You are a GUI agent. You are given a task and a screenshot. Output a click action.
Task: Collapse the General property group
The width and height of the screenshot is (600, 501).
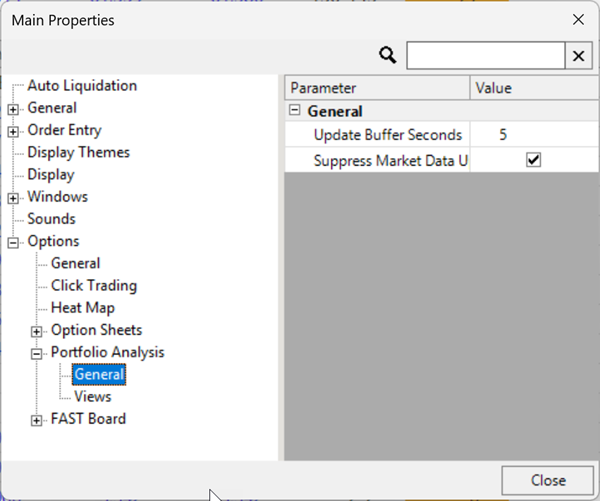click(x=296, y=112)
